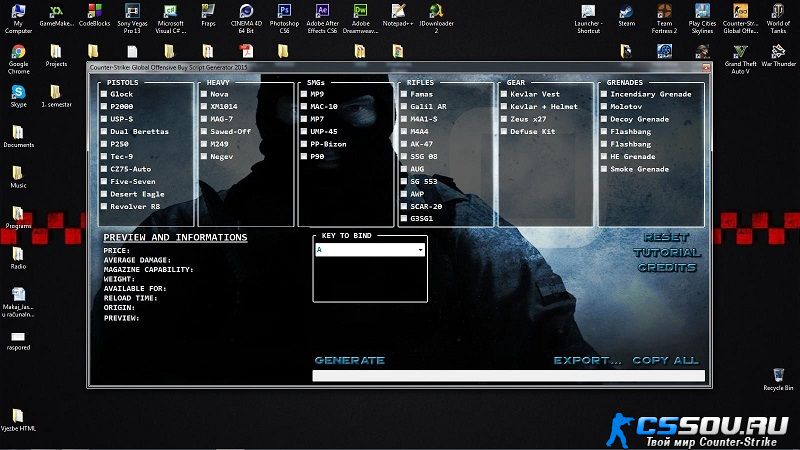
Task: Open the TUTORIAL link
Action: (x=667, y=253)
